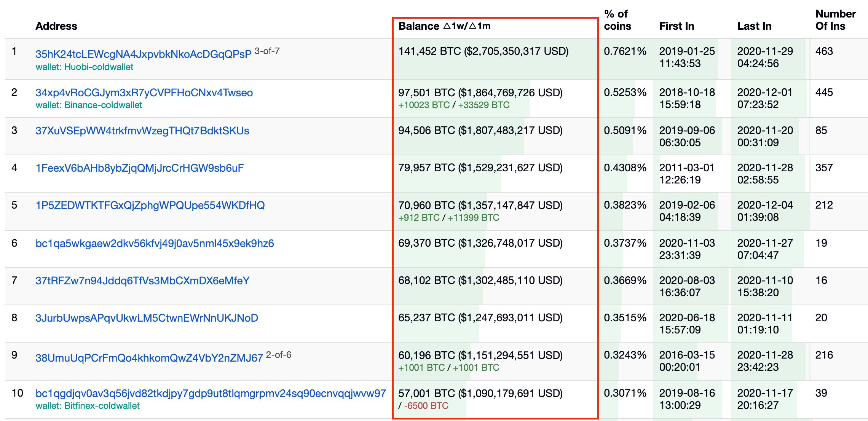Open address 1P5ZEDWTKTFGxQjZphgWPQUpe554WKDfHQ
The image size is (868, 421).
click(150, 205)
